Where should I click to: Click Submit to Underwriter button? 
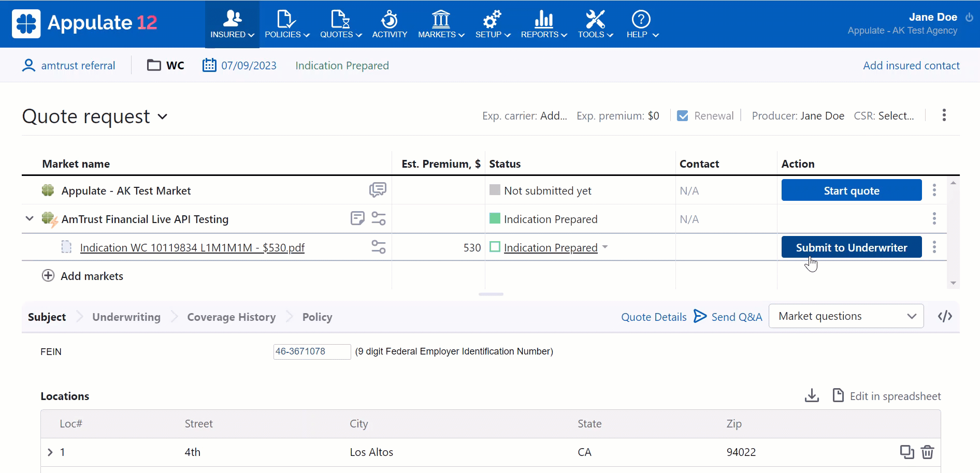[x=851, y=247]
